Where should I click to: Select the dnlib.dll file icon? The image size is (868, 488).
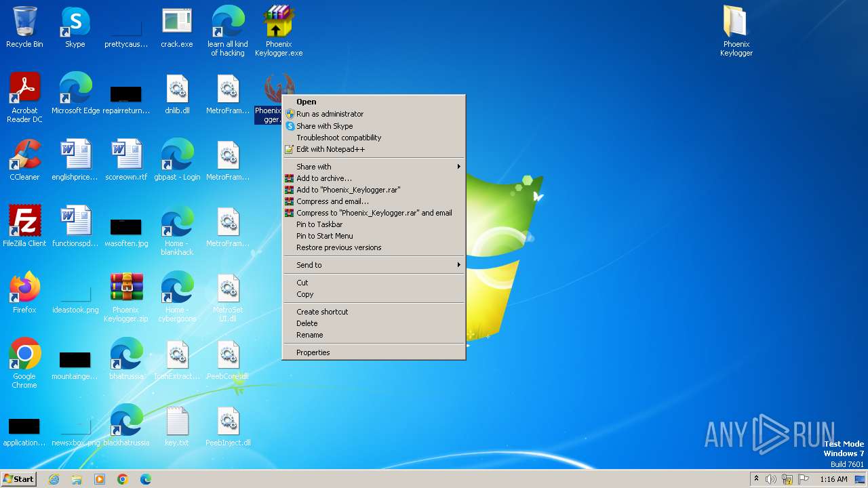click(177, 94)
